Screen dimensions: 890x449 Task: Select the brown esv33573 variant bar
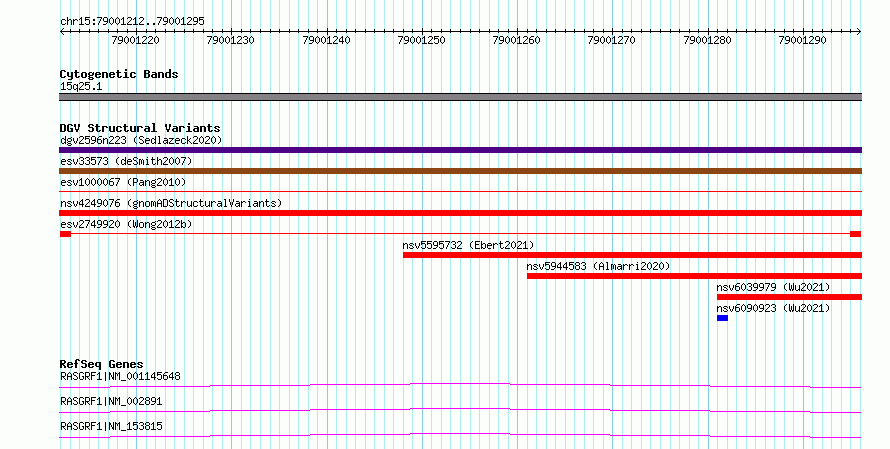[460, 171]
